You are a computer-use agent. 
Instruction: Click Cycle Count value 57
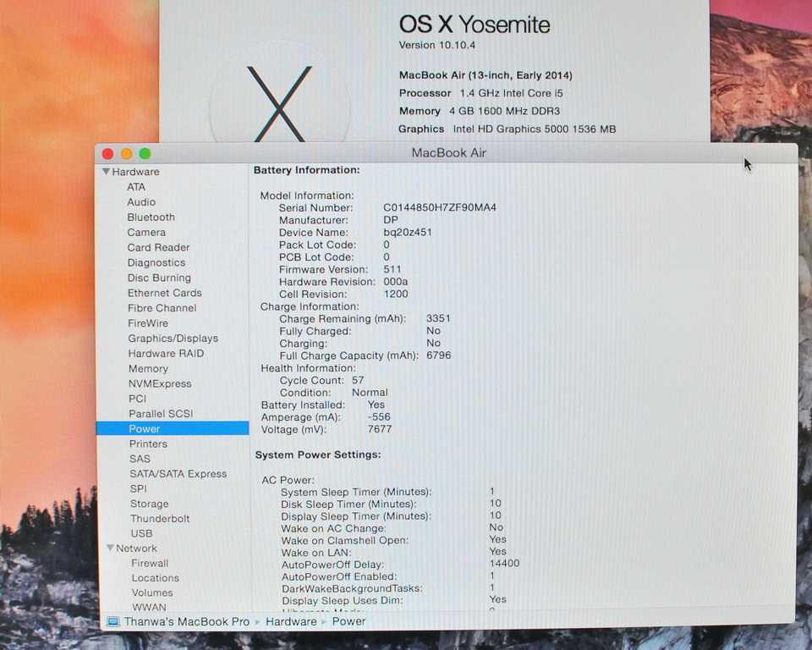tap(358, 380)
